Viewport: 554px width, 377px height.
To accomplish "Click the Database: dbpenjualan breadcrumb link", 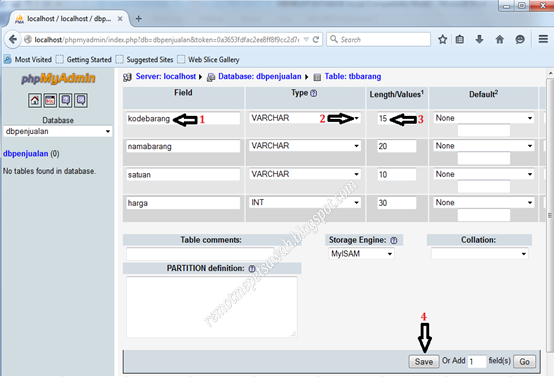I will click(x=260, y=77).
